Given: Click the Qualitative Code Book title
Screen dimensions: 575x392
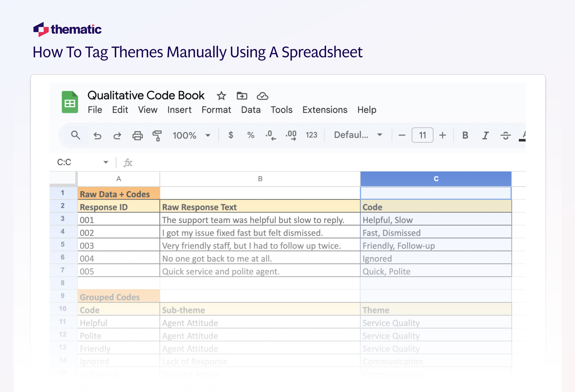Looking at the screenshot, I should tap(146, 95).
